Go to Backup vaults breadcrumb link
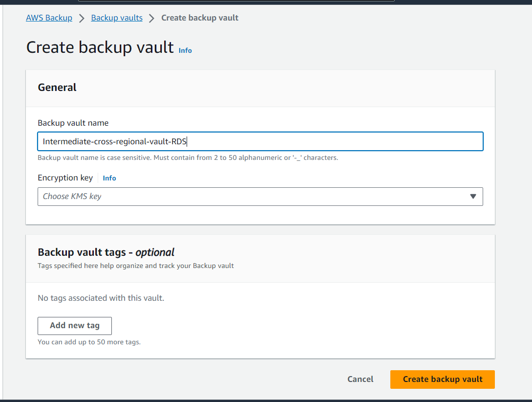 117,18
